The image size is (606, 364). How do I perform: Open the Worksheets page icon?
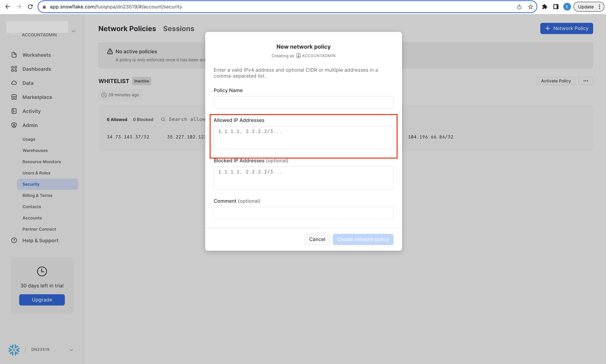point(14,55)
